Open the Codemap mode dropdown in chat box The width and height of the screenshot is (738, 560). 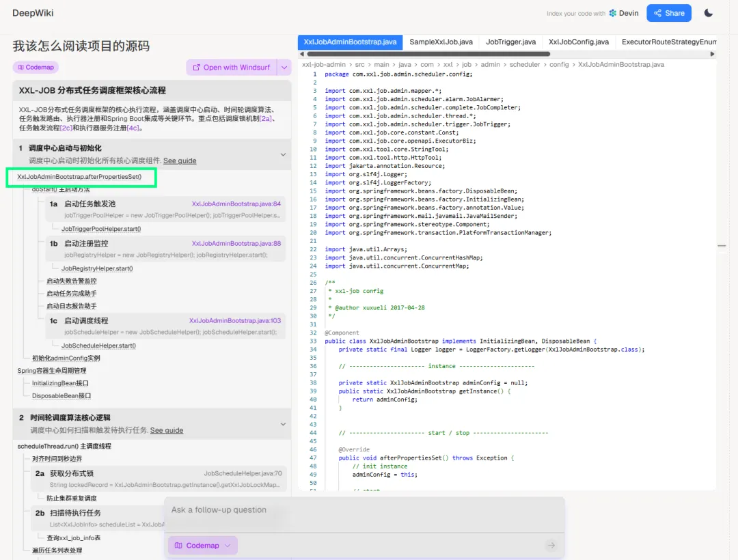click(x=203, y=546)
